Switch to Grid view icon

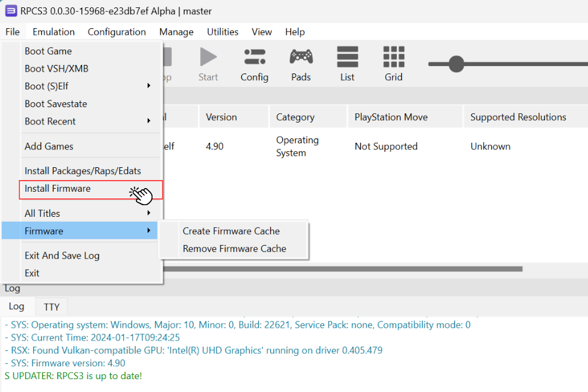pos(394,56)
